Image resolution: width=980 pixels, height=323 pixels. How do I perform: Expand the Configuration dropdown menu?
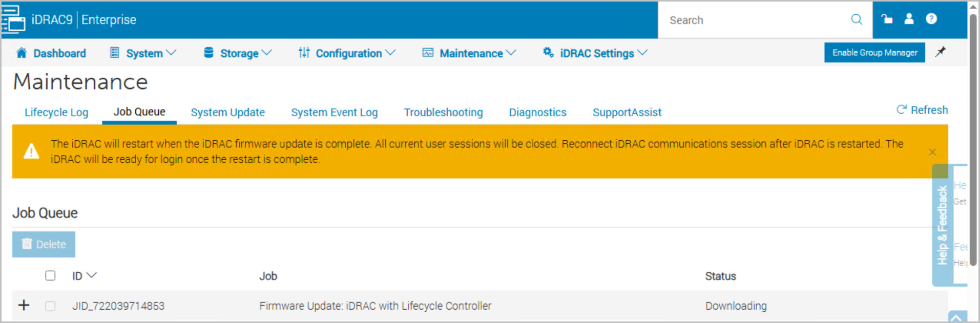[x=347, y=53]
